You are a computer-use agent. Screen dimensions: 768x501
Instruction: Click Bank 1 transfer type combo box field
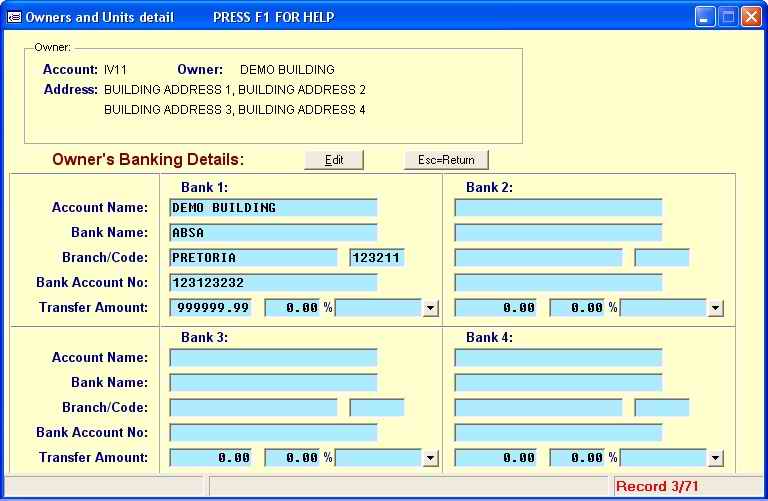pos(379,308)
